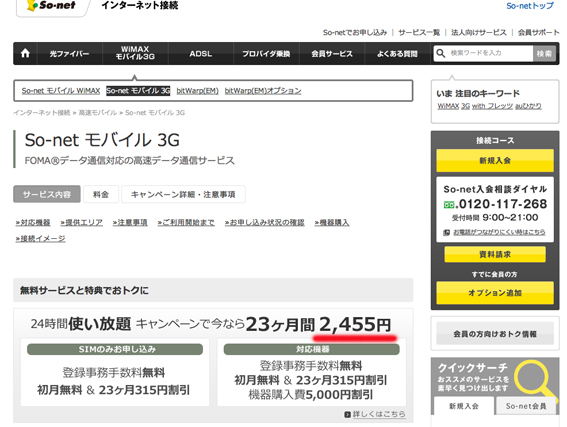Click the オプション追加 button
567x427 pixels.
point(495,293)
